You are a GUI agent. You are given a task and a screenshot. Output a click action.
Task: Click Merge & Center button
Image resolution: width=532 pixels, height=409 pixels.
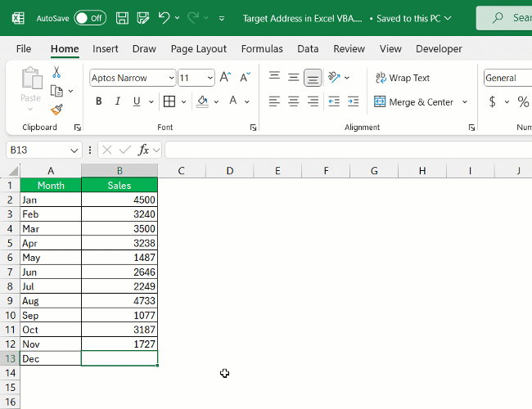pos(414,101)
